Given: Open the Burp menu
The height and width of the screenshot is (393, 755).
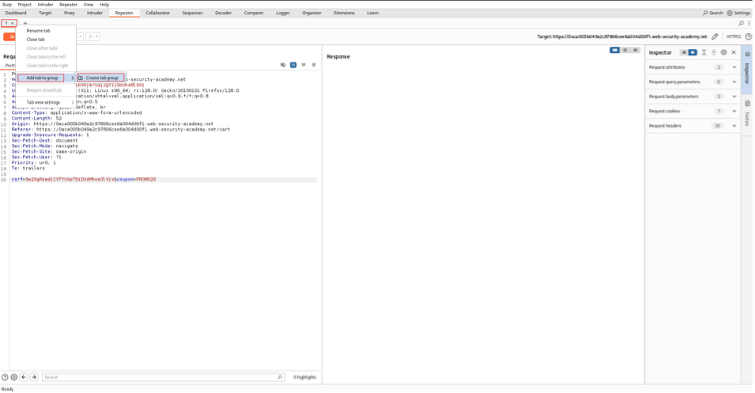Looking at the screenshot, I should coord(7,4).
